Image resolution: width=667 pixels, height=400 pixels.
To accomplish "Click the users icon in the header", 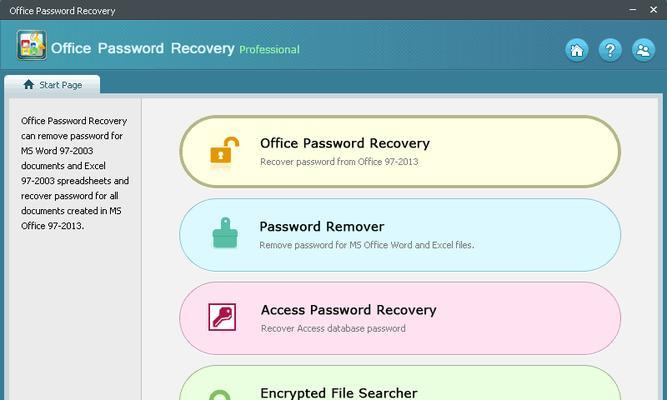I will click(x=643, y=50).
